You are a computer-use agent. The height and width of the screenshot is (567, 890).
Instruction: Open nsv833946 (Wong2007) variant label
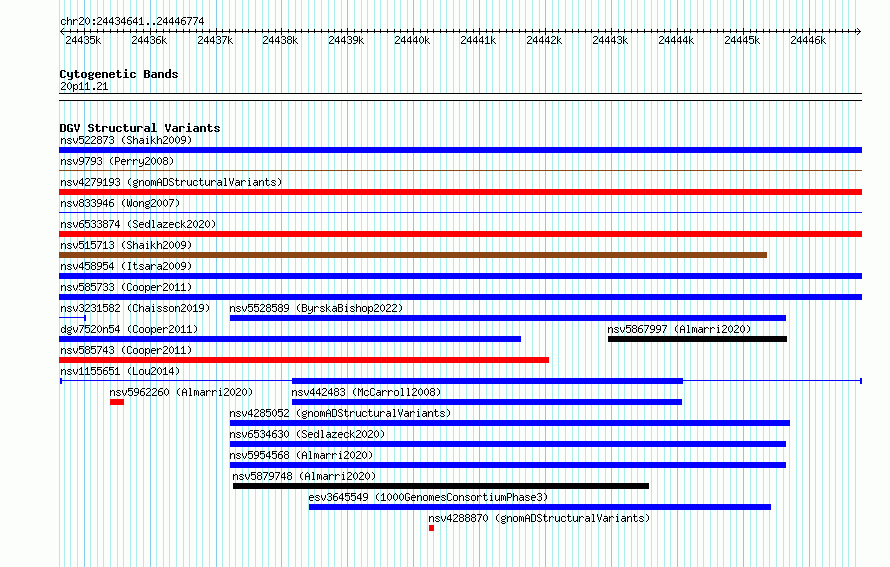[120, 203]
